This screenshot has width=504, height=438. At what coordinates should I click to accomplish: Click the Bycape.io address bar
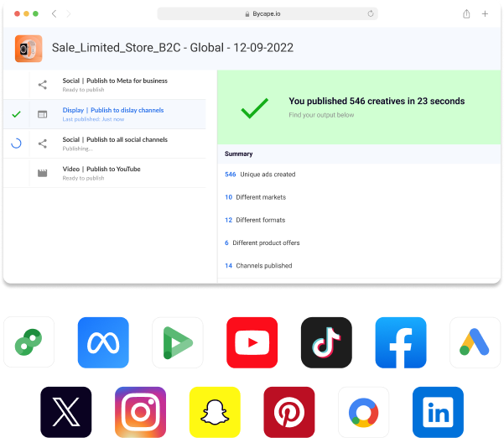[268, 13]
